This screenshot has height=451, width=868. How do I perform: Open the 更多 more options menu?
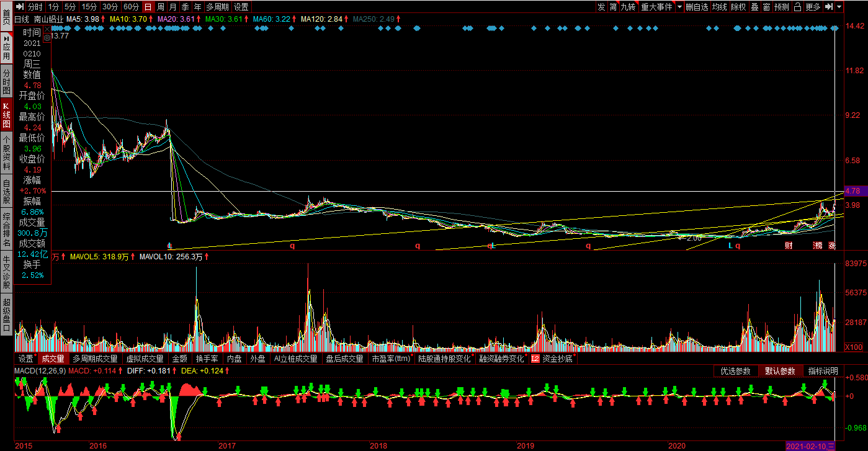[813, 7]
